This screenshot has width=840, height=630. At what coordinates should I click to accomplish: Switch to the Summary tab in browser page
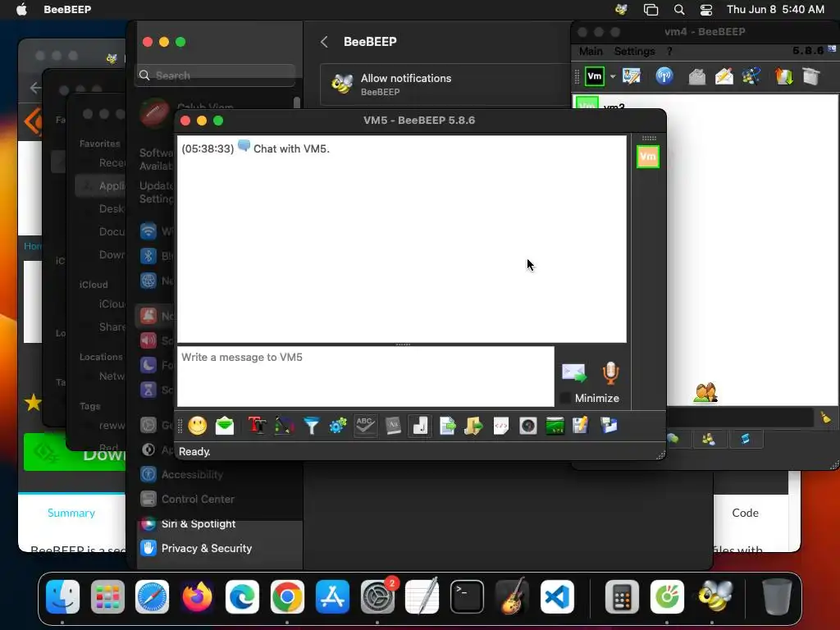coord(71,513)
